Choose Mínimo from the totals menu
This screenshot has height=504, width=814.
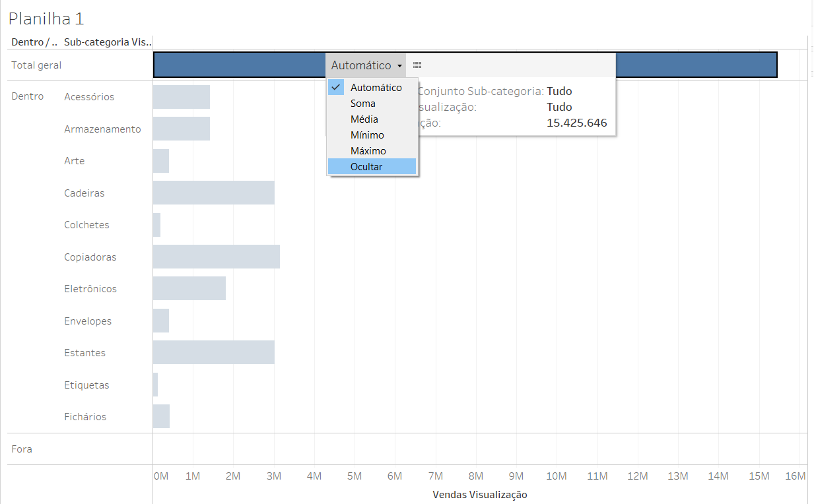(x=372, y=135)
